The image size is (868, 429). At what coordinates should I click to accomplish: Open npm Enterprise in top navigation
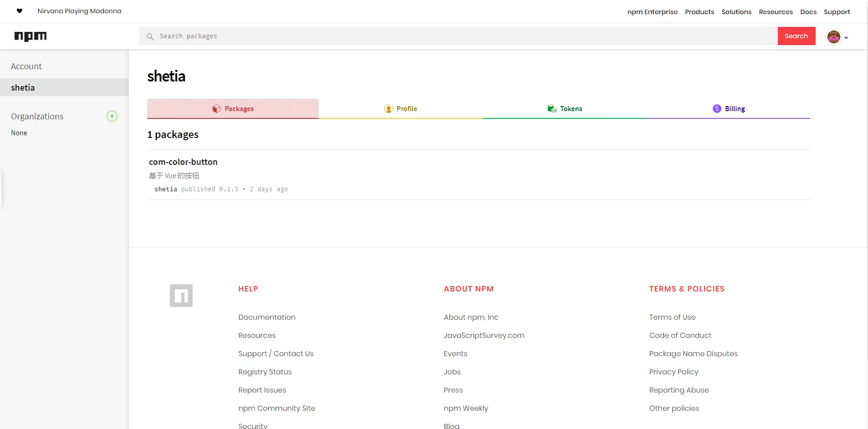pos(653,12)
